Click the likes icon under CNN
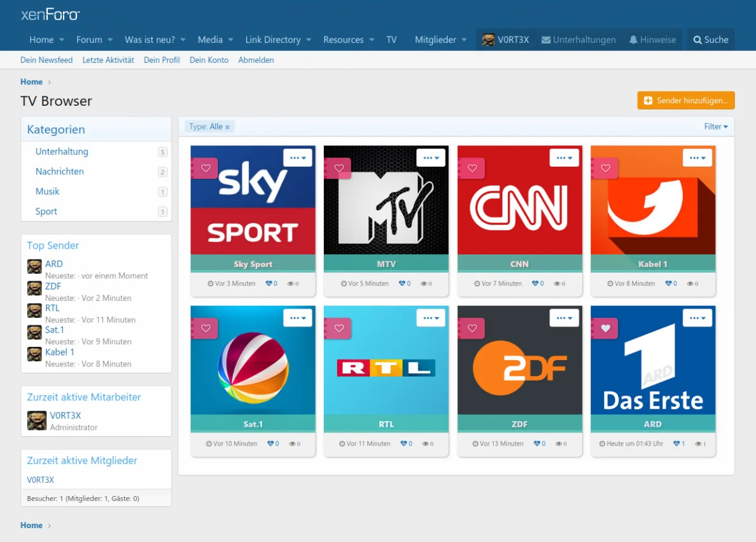This screenshot has height=542, width=756. coord(535,284)
